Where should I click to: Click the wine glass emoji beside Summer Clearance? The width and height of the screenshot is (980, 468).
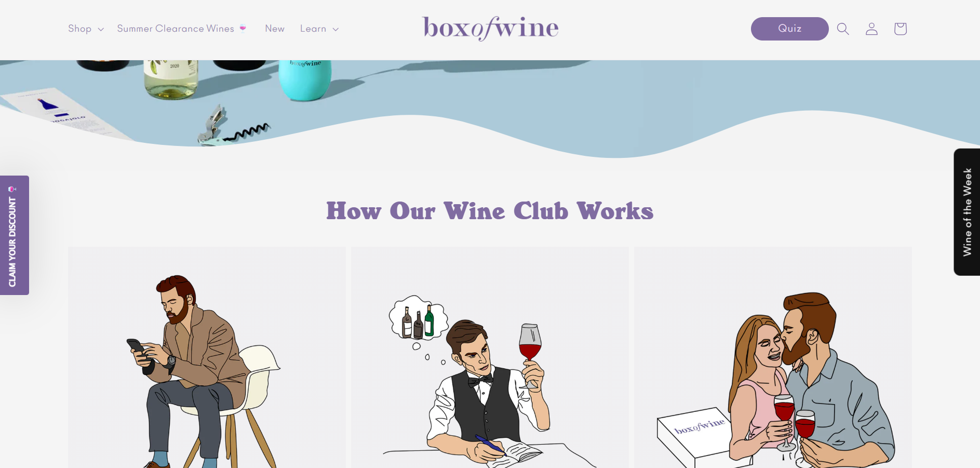tap(243, 29)
